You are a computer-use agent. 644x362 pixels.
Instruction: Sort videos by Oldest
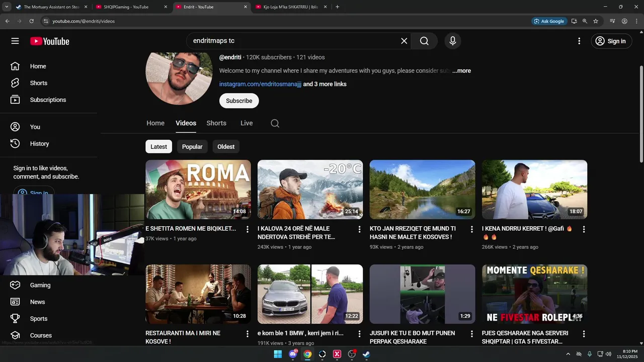pos(226,147)
